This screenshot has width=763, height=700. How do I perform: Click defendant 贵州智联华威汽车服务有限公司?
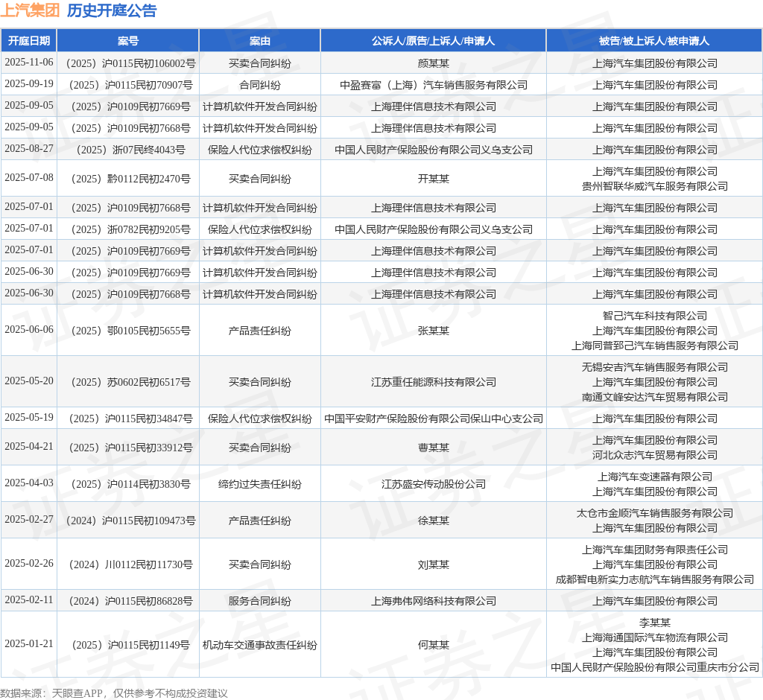pyautogui.click(x=654, y=186)
